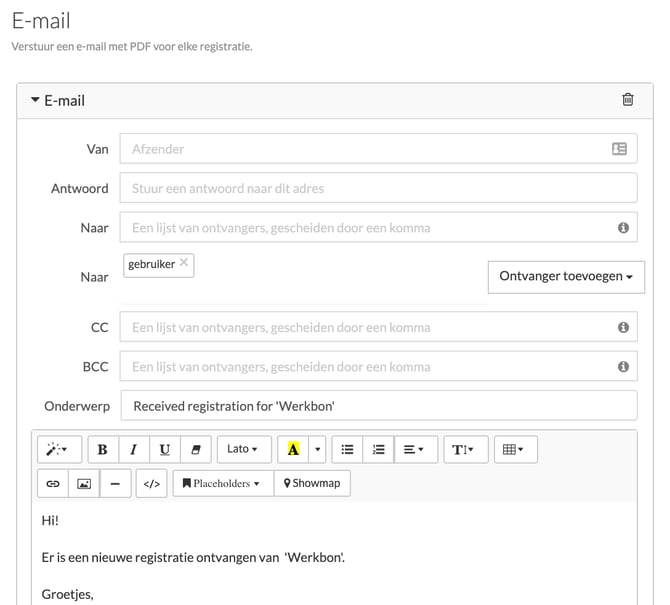Screen dimensions: 670x605
Task: Delete the E-mail block with trash icon
Action: click(x=627, y=100)
